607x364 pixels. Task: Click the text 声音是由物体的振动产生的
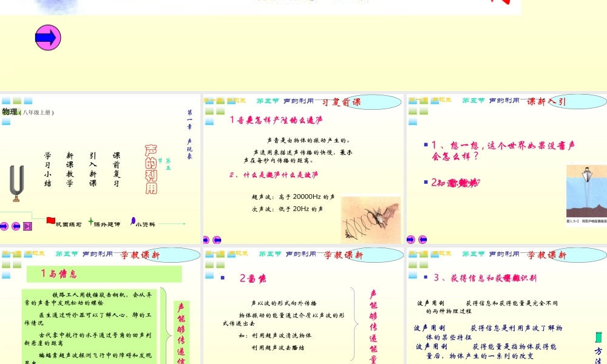(x=308, y=140)
